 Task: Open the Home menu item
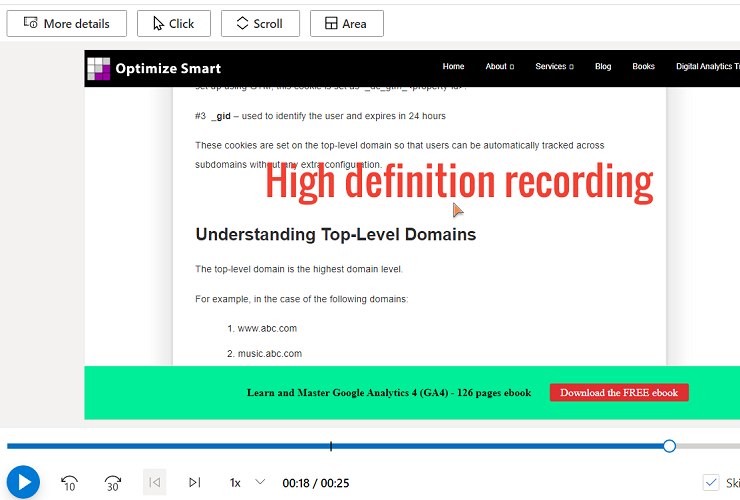453,67
